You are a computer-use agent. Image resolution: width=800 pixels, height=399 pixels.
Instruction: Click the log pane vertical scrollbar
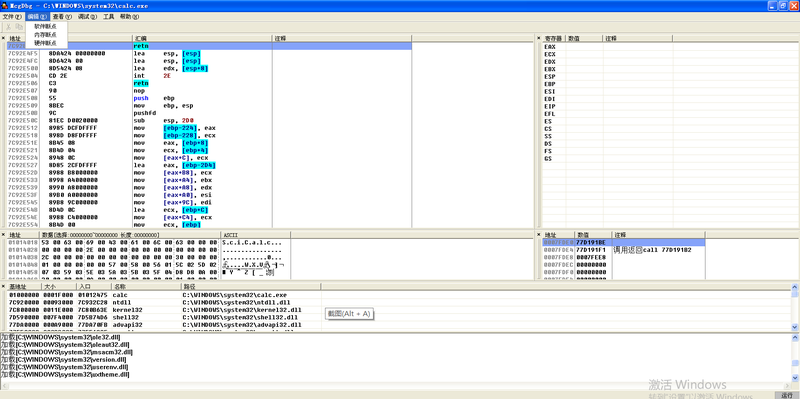coord(795,359)
